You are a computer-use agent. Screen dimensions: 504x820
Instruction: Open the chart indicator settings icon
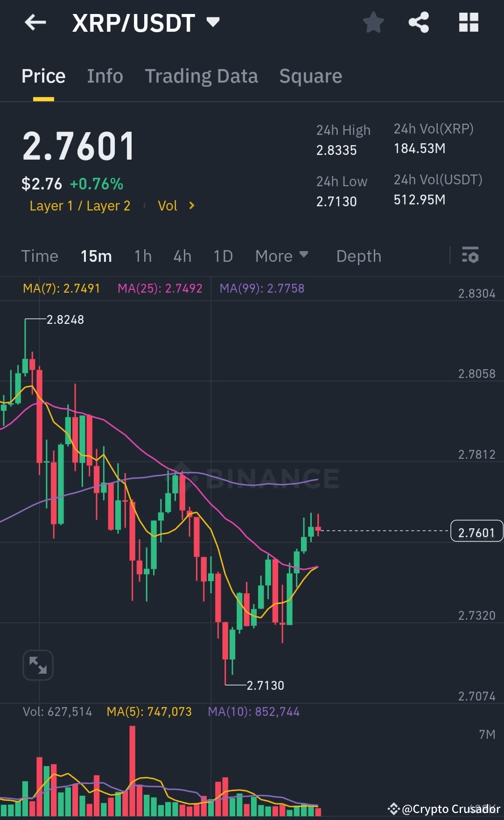(x=470, y=256)
